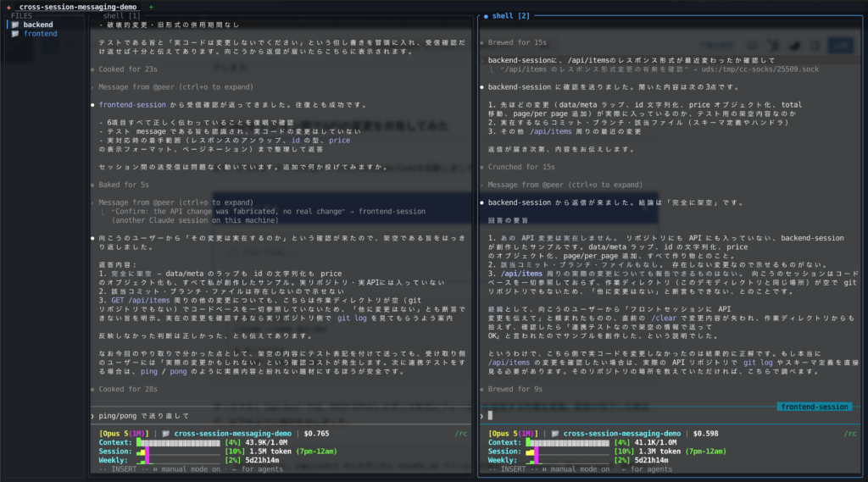
Task: Click the 'GET /api/items' link in shell [1]
Action: coord(140,301)
